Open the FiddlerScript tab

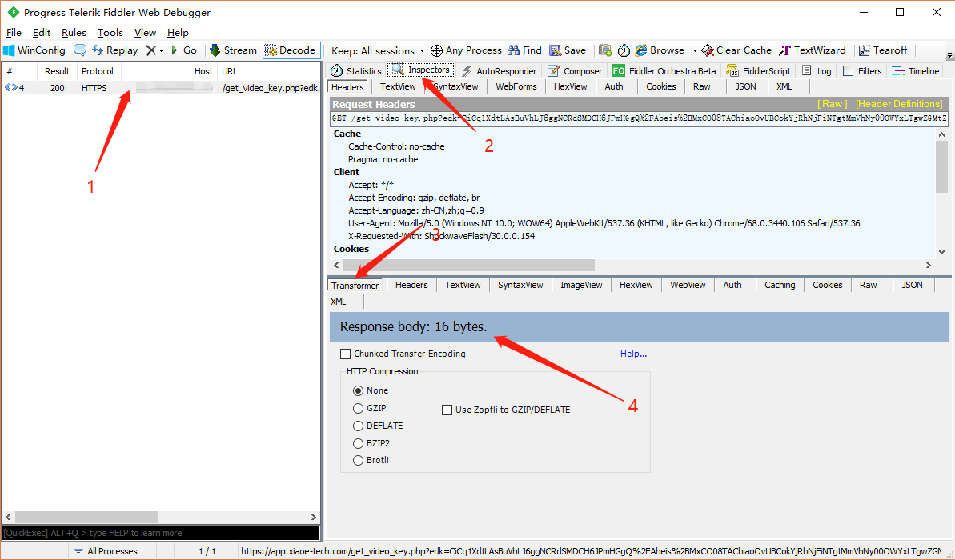tap(758, 71)
